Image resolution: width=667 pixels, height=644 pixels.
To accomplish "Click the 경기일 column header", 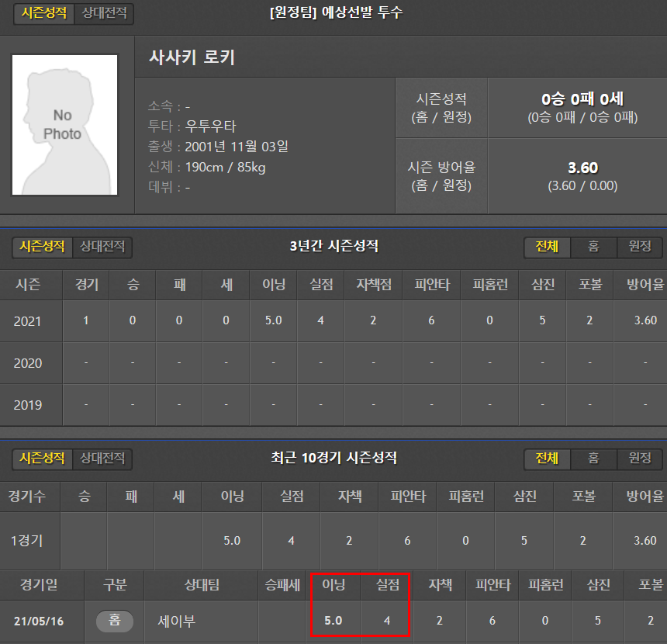I will pos(39,585).
